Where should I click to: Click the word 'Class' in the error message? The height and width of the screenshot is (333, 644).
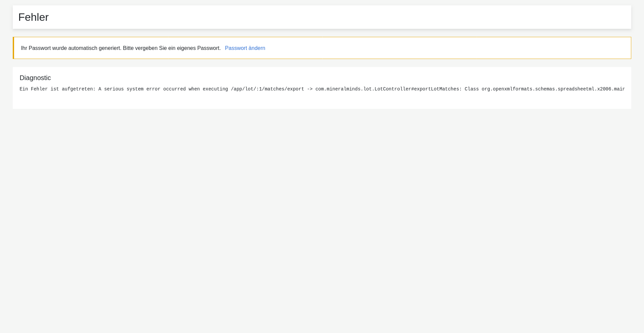pos(472,89)
